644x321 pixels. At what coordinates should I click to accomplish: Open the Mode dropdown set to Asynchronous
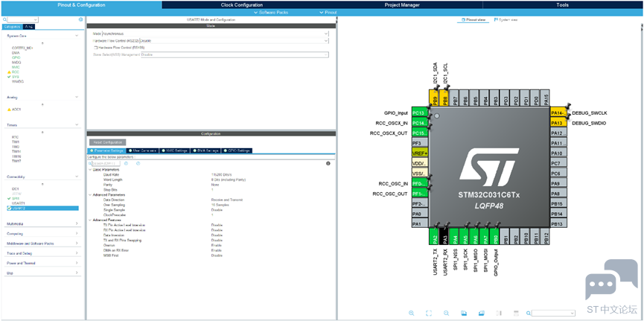pyautogui.click(x=215, y=34)
